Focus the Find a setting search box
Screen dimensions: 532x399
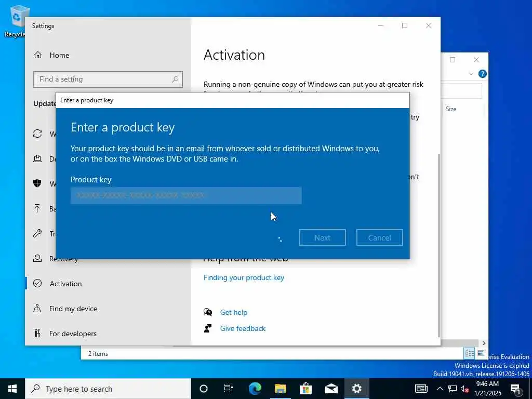pos(108,79)
